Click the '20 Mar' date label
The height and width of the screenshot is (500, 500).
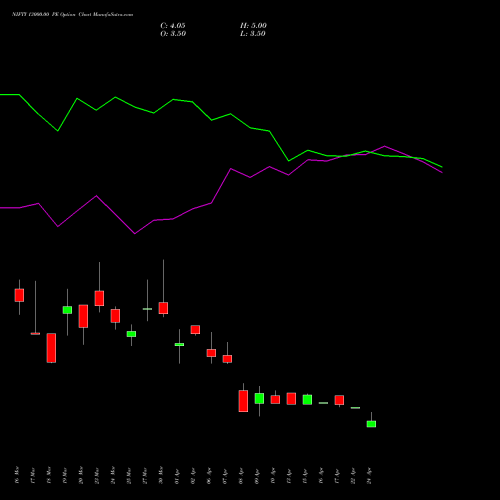click(x=81, y=475)
